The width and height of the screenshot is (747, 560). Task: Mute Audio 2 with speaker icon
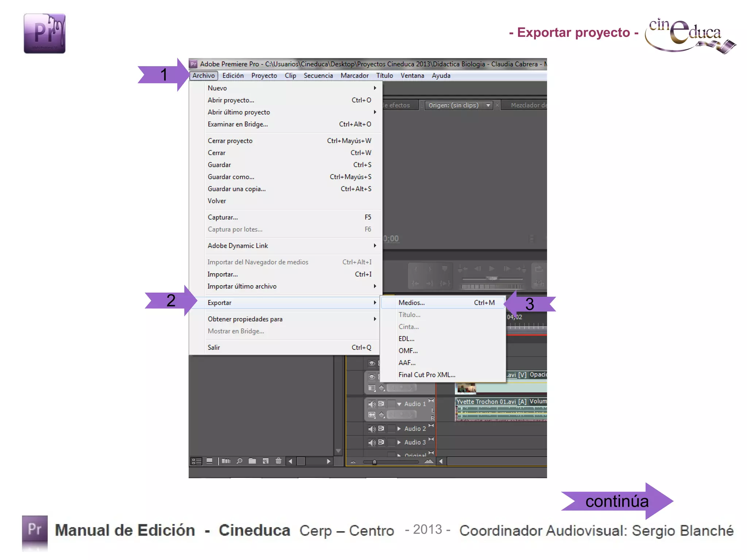point(372,429)
